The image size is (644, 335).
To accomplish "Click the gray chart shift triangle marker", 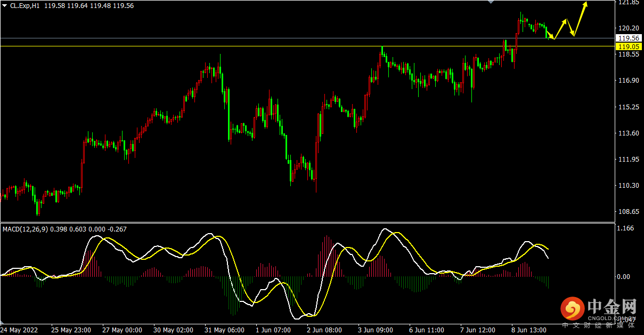I will 492,2.
